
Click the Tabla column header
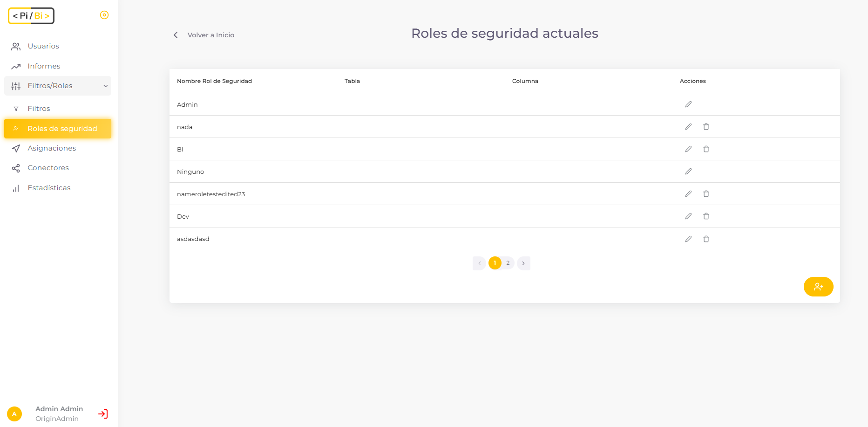coord(352,81)
